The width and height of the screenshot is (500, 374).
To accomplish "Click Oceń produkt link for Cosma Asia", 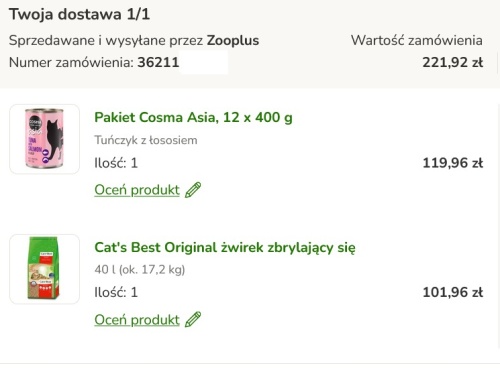I will pos(137,190).
